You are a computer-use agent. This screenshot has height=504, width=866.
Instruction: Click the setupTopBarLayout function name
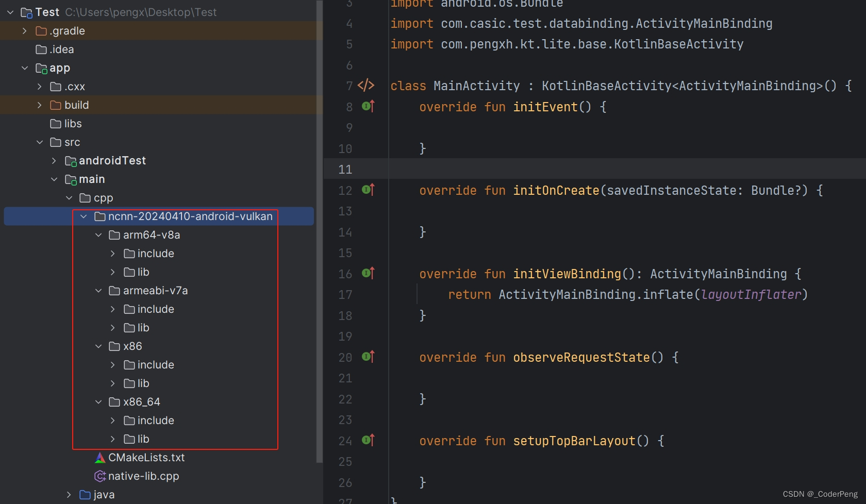pos(574,441)
